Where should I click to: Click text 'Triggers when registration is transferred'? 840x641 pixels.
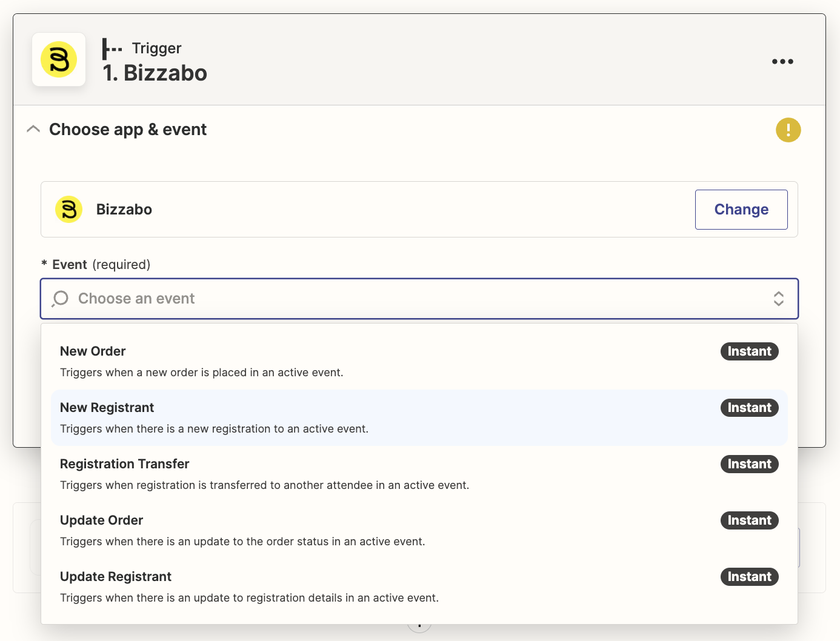point(164,485)
